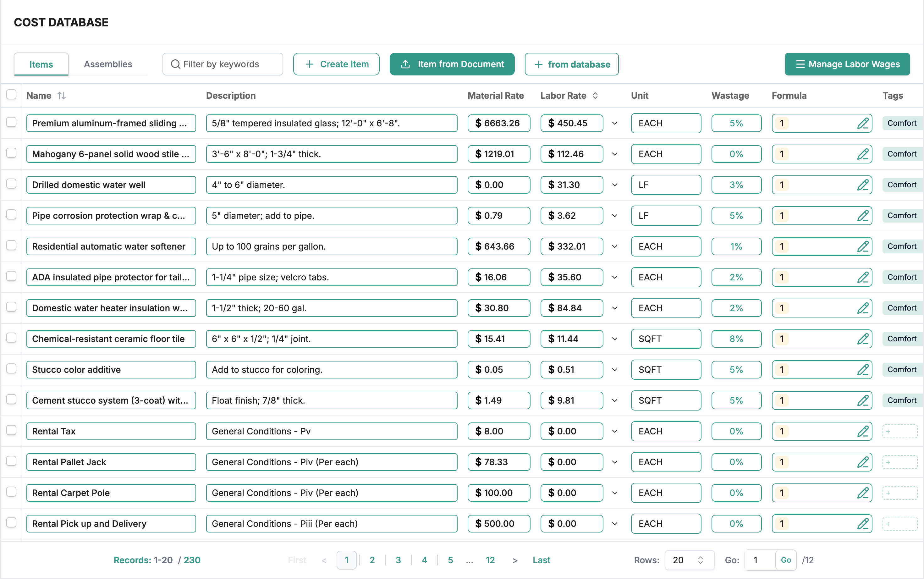The width and height of the screenshot is (924, 579).
Task: Edit formula for Rental Tax row
Action: 862,432
